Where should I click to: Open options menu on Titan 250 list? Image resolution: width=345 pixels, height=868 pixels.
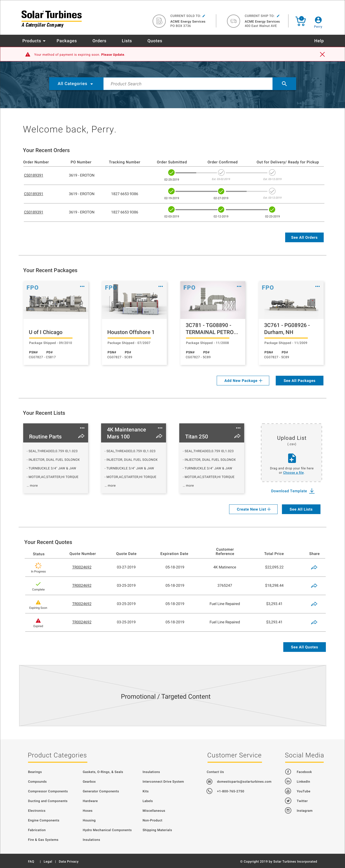coord(238,428)
